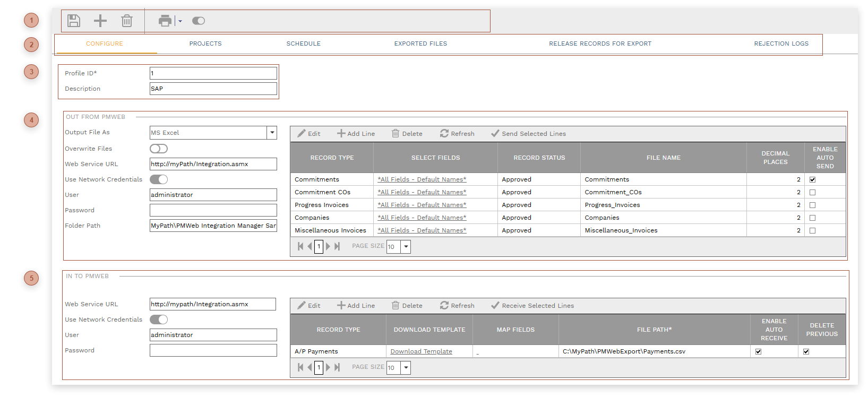
Task: Refresh the In To PMWeb grid
Action: coord(457,306)
